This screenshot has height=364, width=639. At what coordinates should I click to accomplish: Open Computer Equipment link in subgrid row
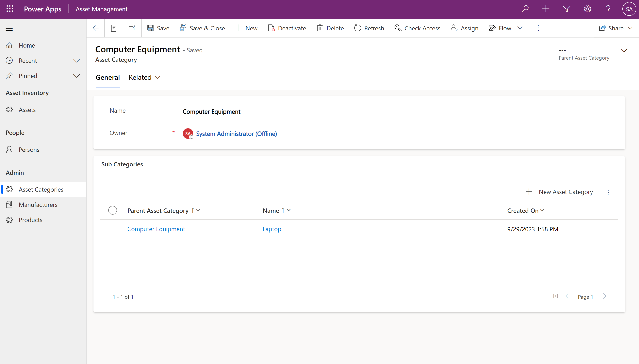point(156,229)
